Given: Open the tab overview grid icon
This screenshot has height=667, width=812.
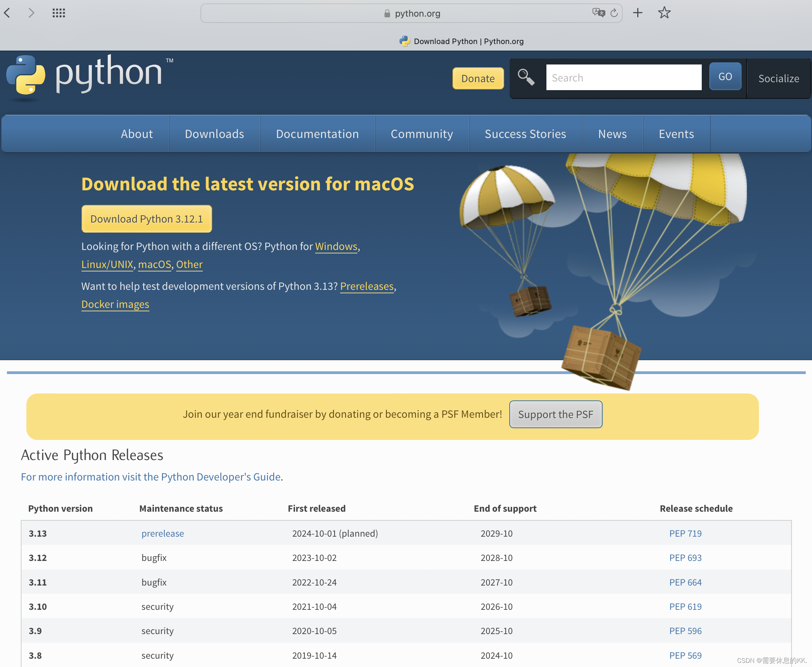Looking at the screenshot, I should pyautogui.click(x=59, y=13).
